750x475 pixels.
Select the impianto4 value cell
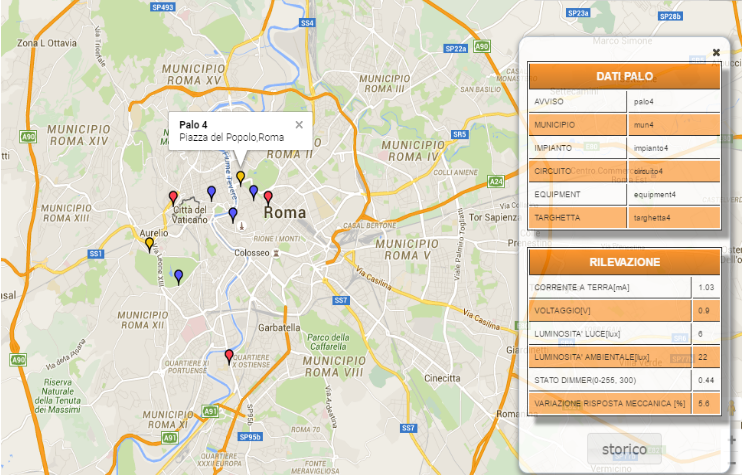point(674,148)
